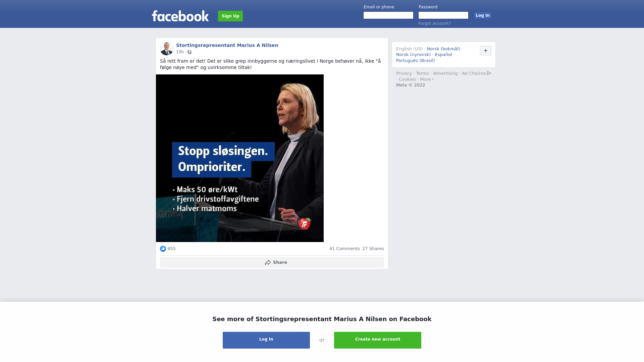The height and width of the screenshot is (362, 644).
Task: Click the blue like reaction icon
Action: [163, 249]
